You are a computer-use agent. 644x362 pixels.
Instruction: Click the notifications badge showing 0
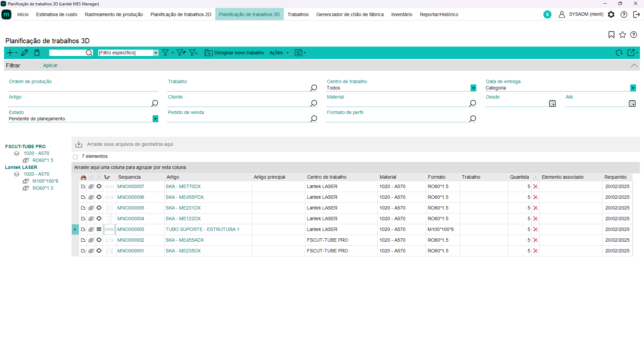tap(547, 14)
